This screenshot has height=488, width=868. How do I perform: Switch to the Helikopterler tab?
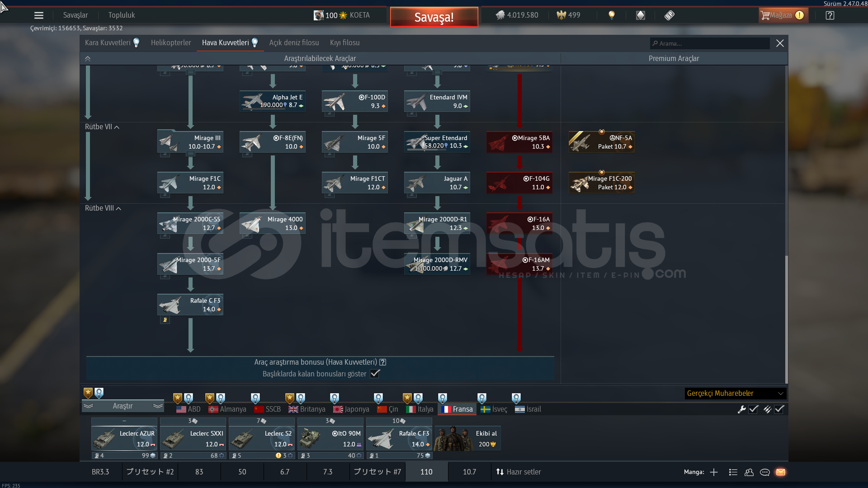click(171, 43)
